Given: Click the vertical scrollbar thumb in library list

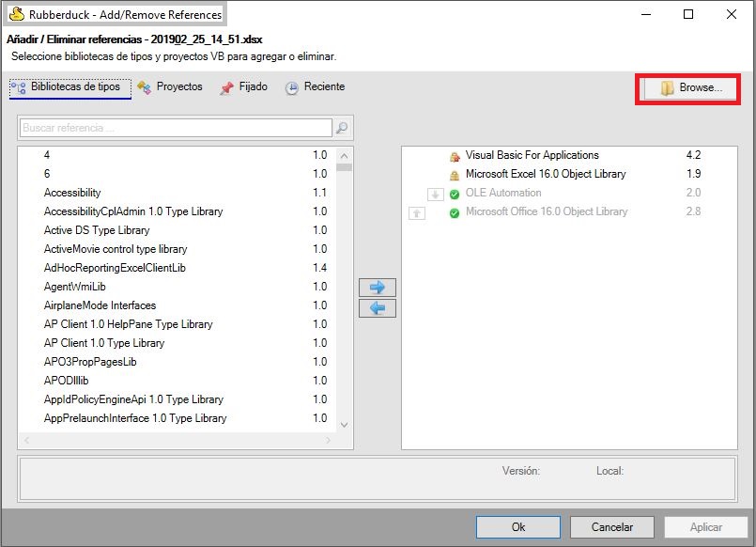Looking at the screenshot, I should point(345,167).
